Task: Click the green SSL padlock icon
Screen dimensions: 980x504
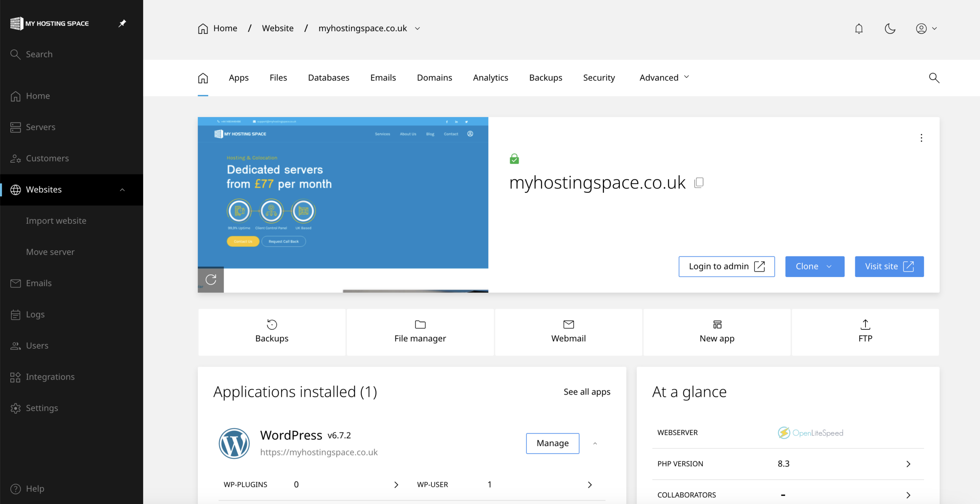Action: tap(514, 159)
